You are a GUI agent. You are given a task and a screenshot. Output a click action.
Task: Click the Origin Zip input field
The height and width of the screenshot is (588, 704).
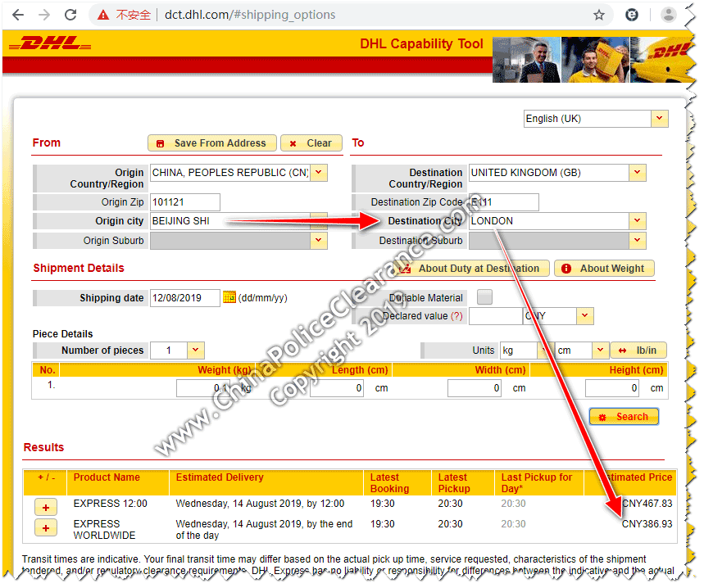(x=185, y=202)
